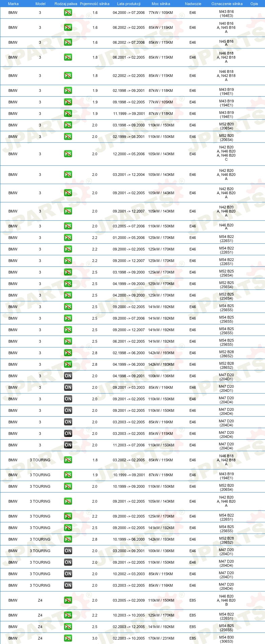The height and width of the screenshot is (644, 265).
Task: Click date cell 03.1998 -> 09.2000 in 2.5 row
Action: coord(129,272)
